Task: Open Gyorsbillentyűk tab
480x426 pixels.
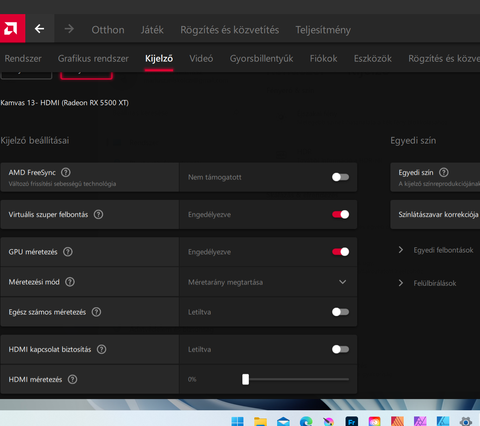Action: 261,59
